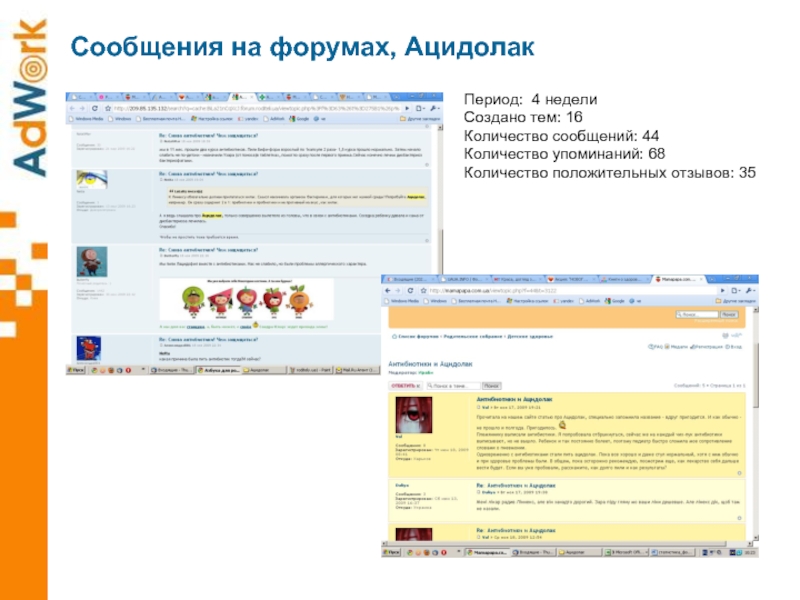Click the topic heading Антибиотики и Ацидолак

[x=430, y=364]
